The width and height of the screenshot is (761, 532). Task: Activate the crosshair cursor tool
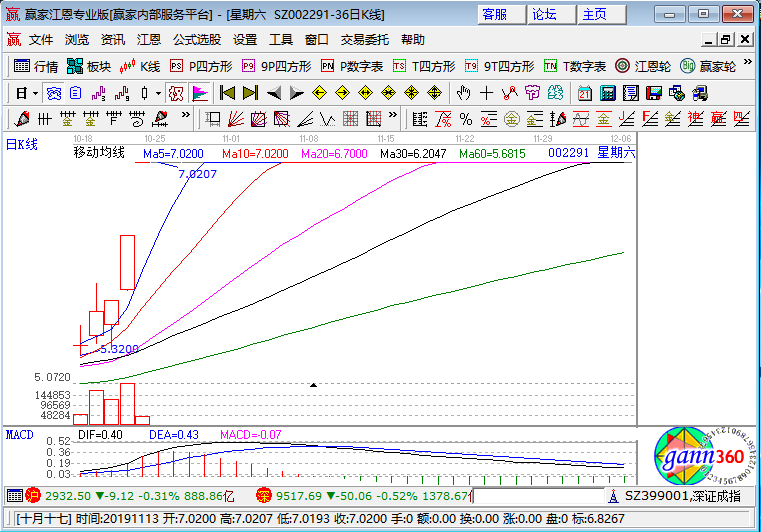[x=486, y=93]
